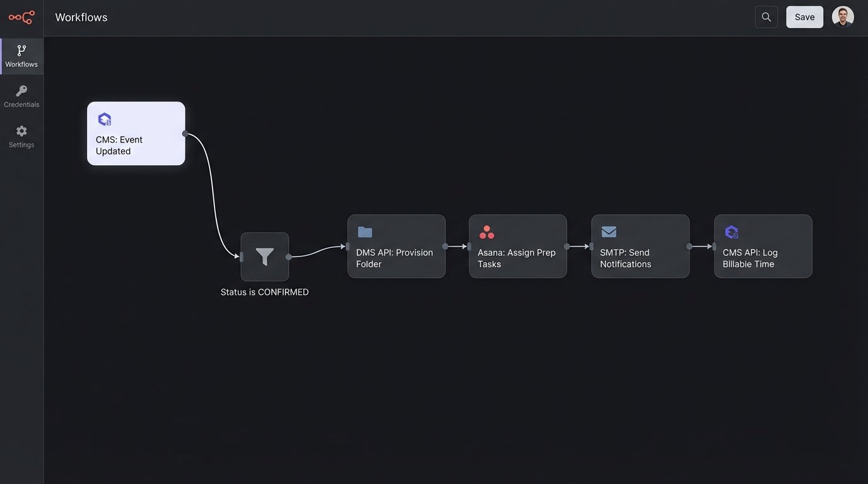Screen dimensions: 868x484
Task: Click the output connector dot of the filter node
Action: click(x=288, y=256)
